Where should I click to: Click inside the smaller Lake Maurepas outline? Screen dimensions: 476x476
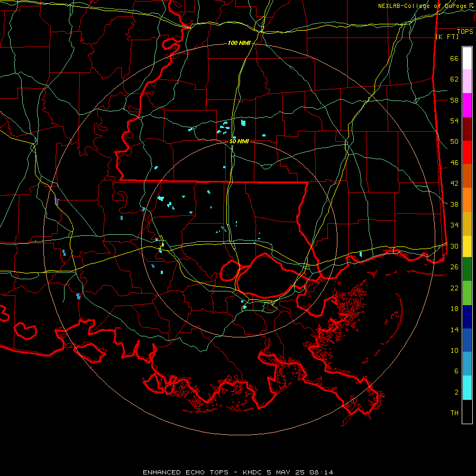[230, 271]
